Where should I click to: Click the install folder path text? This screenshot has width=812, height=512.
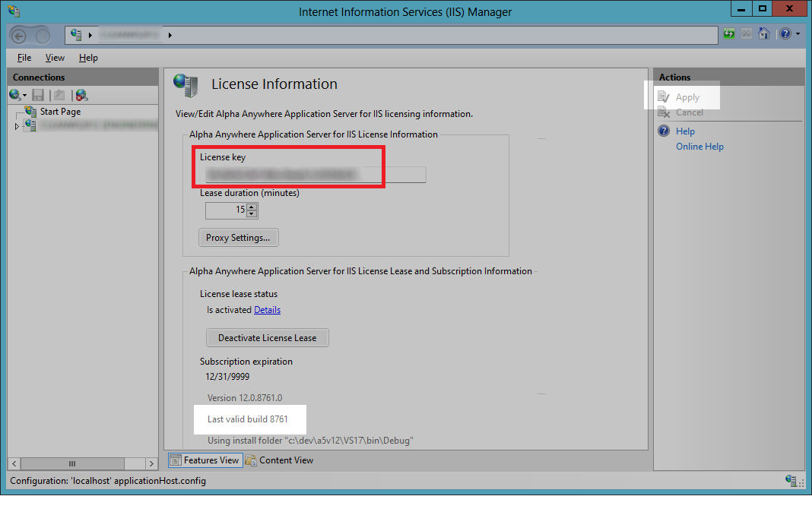[311, 441]
